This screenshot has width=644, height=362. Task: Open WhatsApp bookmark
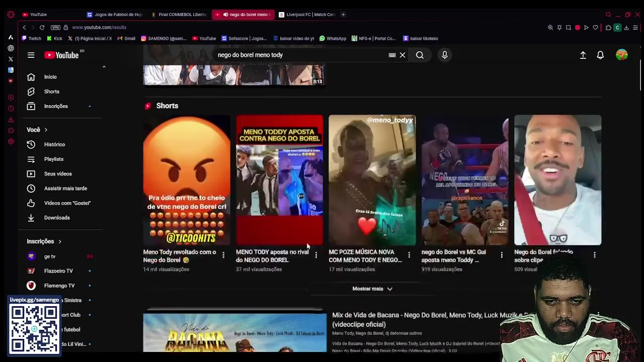click(x=333, y=39)
